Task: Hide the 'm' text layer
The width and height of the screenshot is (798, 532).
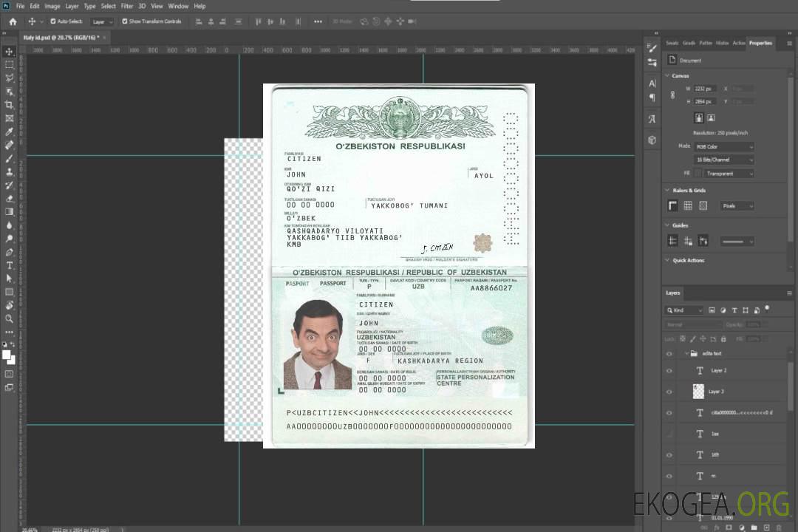Action: (x=669, y=476)
